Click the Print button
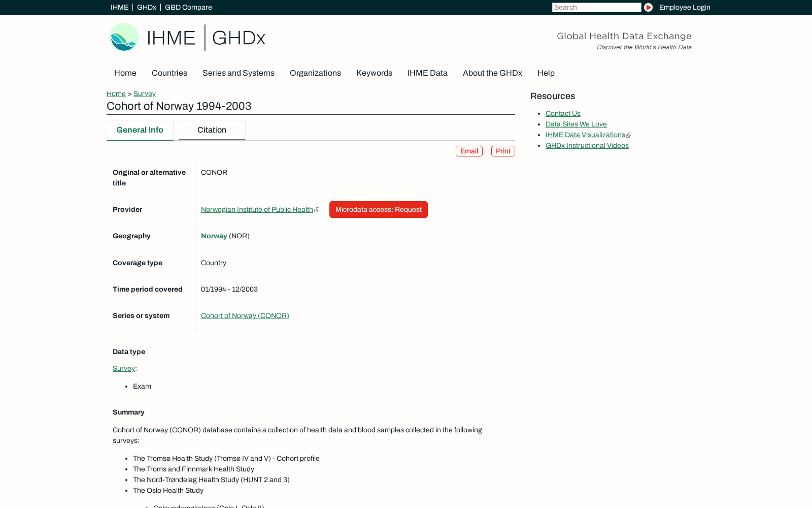The image size is (812, 508). [503, 151]
